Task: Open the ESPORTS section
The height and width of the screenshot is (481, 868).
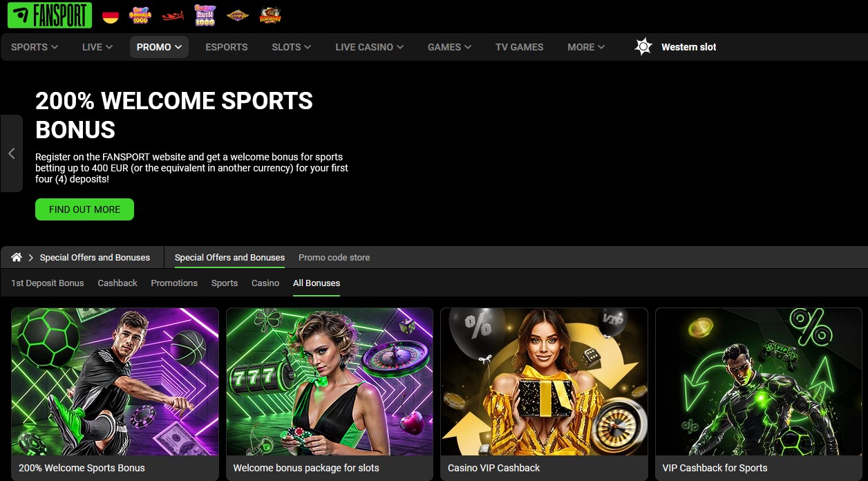Action: pos(227,47)
